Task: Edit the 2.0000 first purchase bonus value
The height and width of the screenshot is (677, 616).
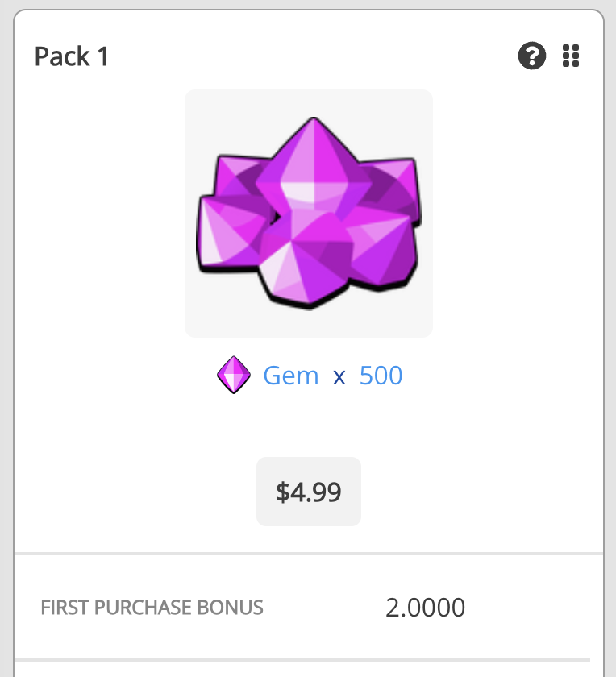Action: point(425,607)
